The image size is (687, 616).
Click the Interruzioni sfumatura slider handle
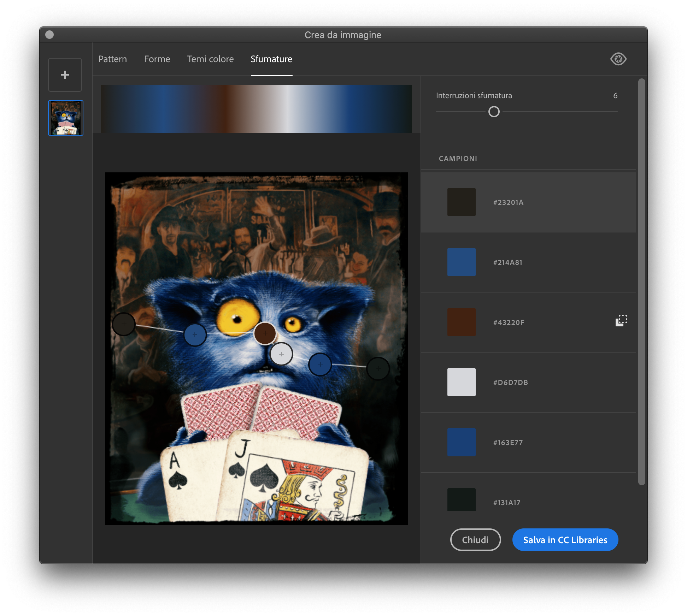[494, 112]
